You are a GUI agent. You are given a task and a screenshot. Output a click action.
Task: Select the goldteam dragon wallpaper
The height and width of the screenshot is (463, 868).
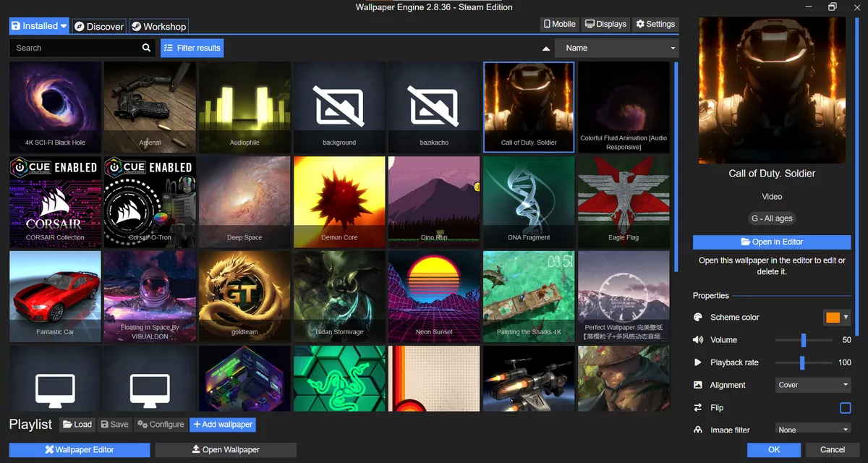(x=244, y=297)
